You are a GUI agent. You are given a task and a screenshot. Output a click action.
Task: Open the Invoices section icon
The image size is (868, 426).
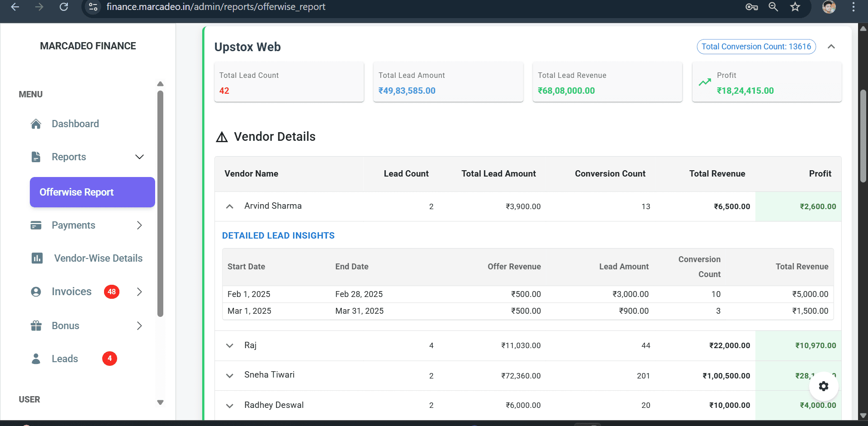36,292
